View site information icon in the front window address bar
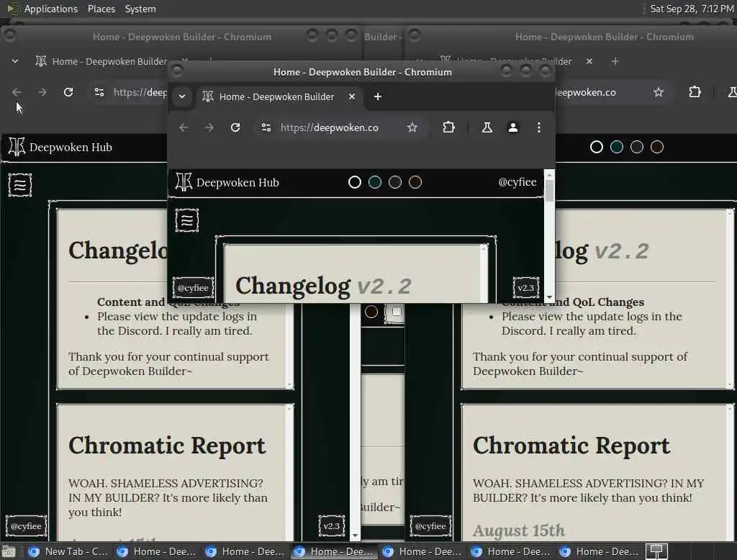The image size is (737, 560). (266, 127)
